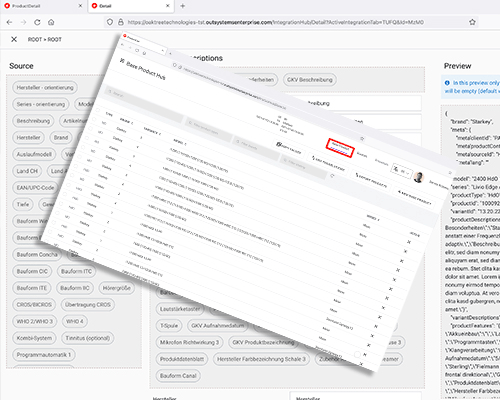
Task: Go back in the main browser
Action: coord(9,22)
